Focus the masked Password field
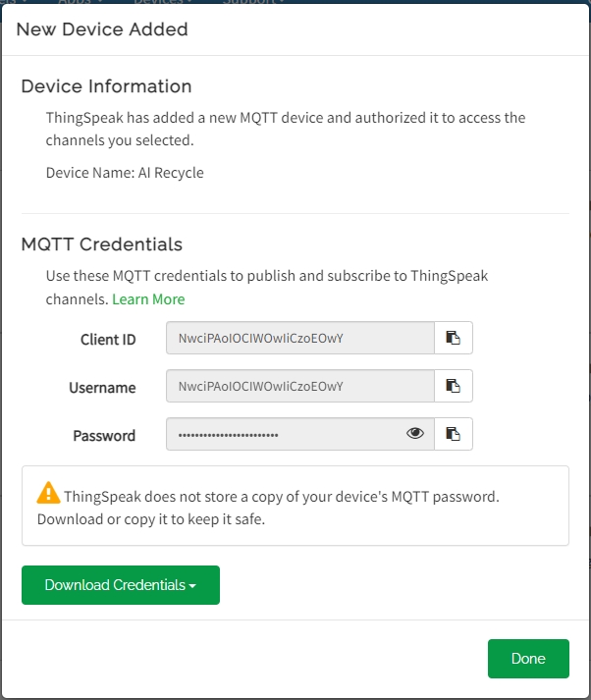 click(x=285, y=434)
